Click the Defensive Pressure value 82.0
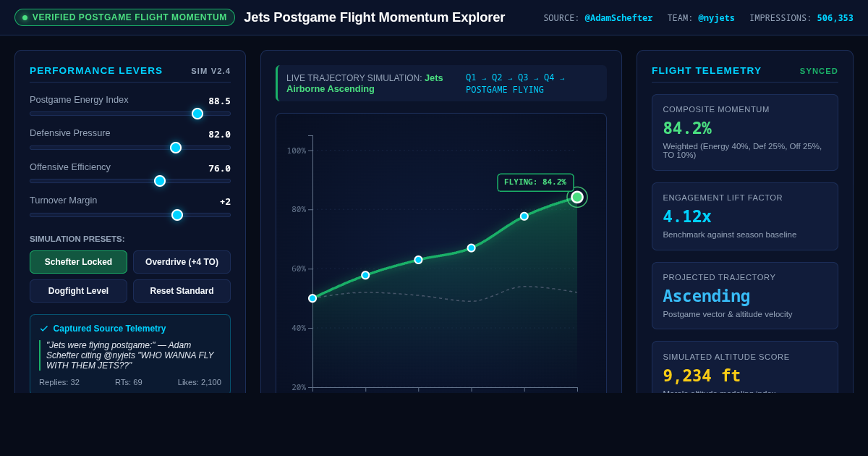The image size is (868, 456). [x=219, y=135]
